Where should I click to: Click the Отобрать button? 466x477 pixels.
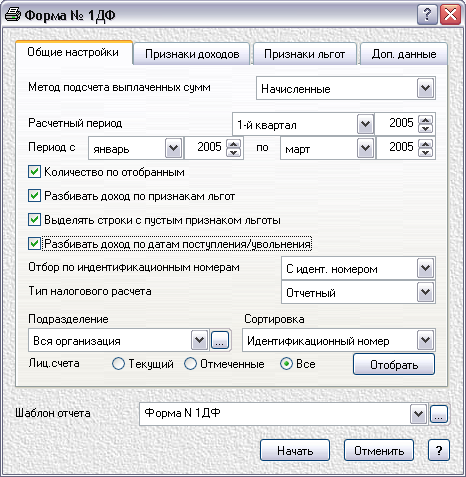coord(394,364)
